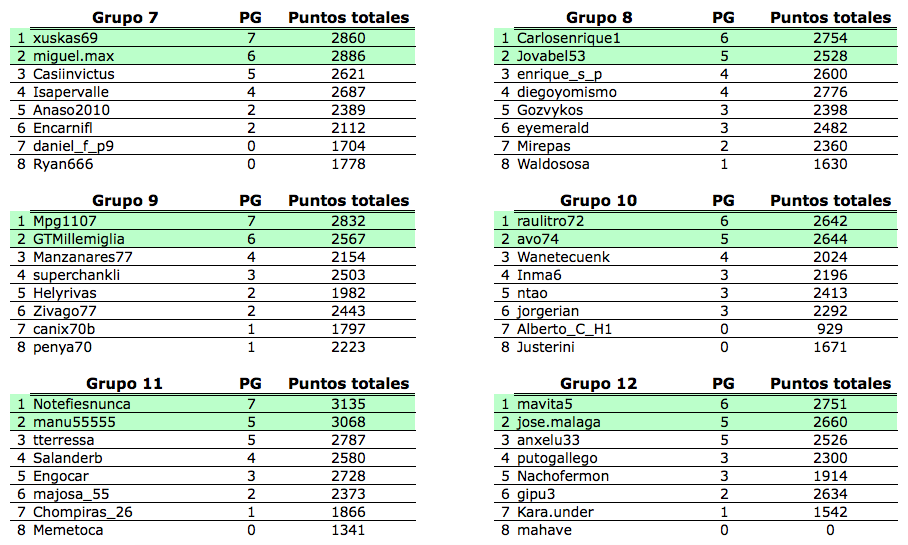Image resolution: width=908 pixels, height=545 pixels.
Task: Select the Grupo 8 header title
Action: pos(599,17)
